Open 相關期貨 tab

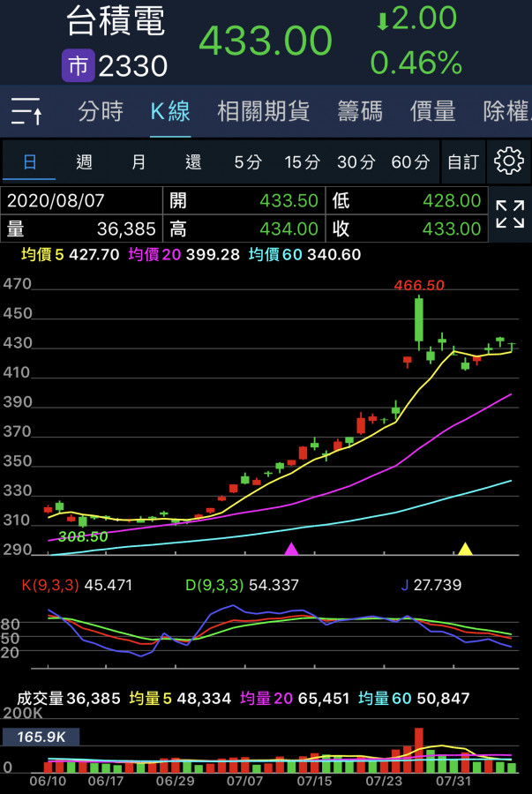point(263,111)
